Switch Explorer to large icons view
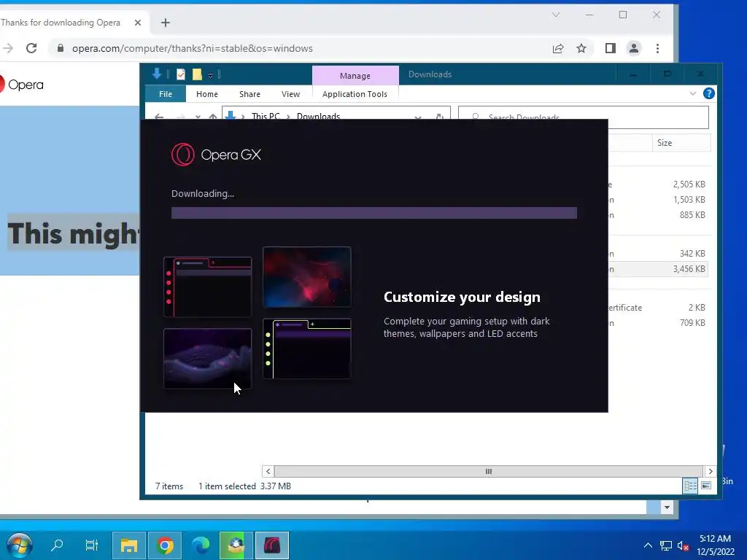 point(706,486)
